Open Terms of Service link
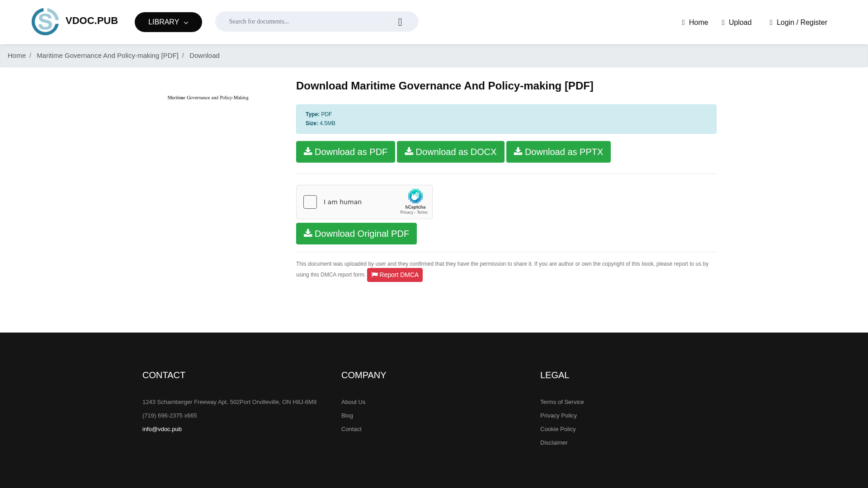Screen dimensions: 868x488 point(562,402)
